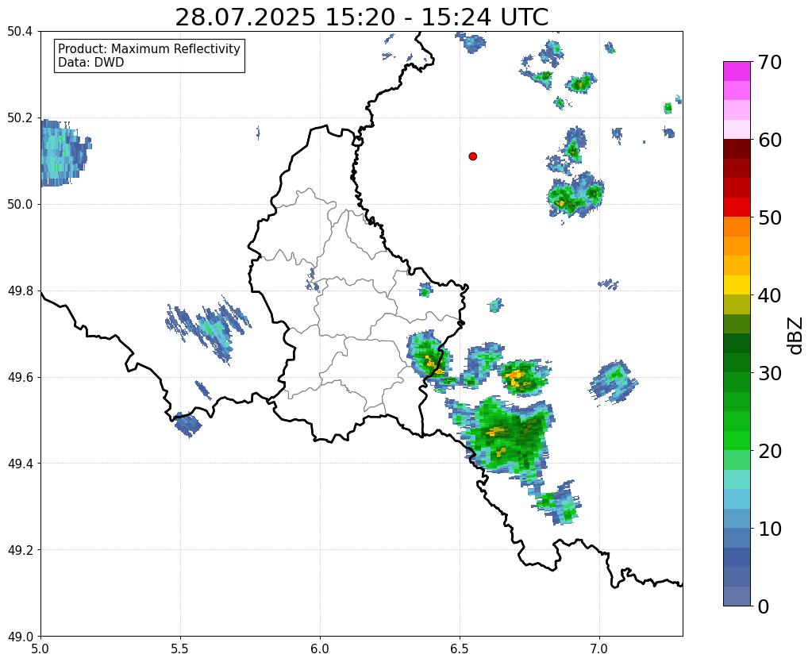Click the 70 colorbar tick label
Image resolution: width=812 pixels, height=662 pixels.
[x=770, y=62]
